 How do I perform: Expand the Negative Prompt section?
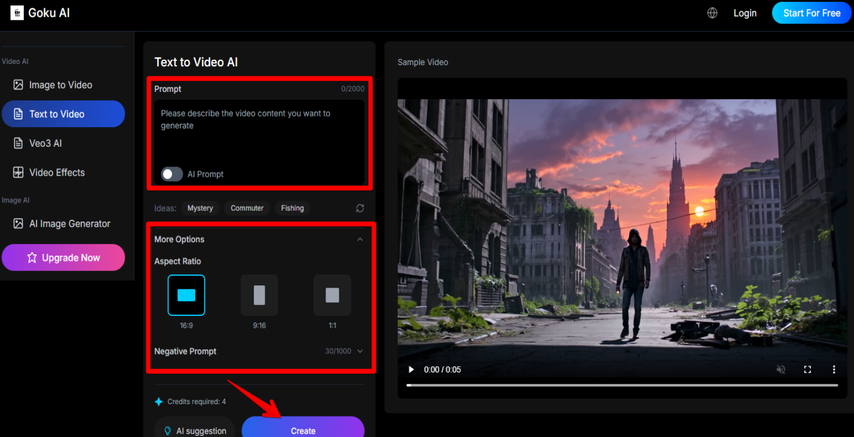(x=360, y=351)
